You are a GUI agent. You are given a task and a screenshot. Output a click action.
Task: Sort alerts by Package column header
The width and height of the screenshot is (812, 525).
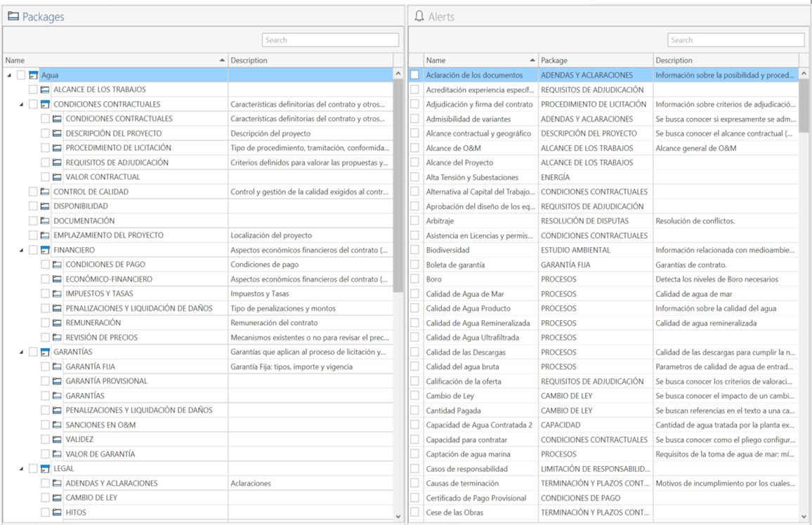pyautogui.click(x=596, y=60)
